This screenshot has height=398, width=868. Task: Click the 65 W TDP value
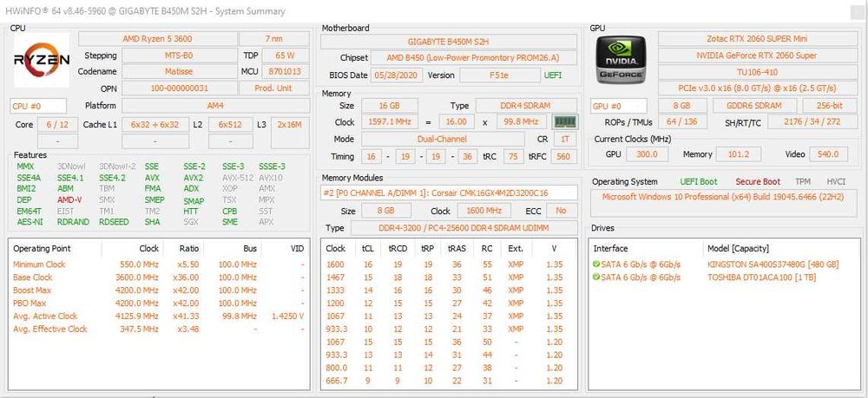coord(285,55)
